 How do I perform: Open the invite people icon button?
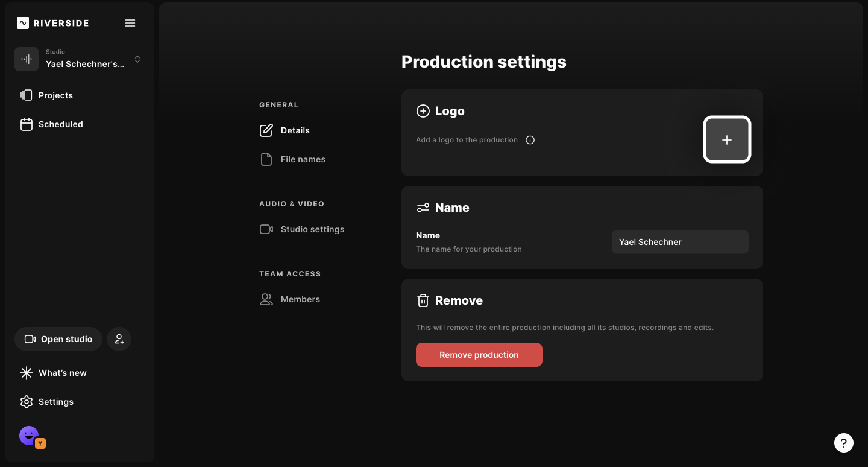pos(119,339)
